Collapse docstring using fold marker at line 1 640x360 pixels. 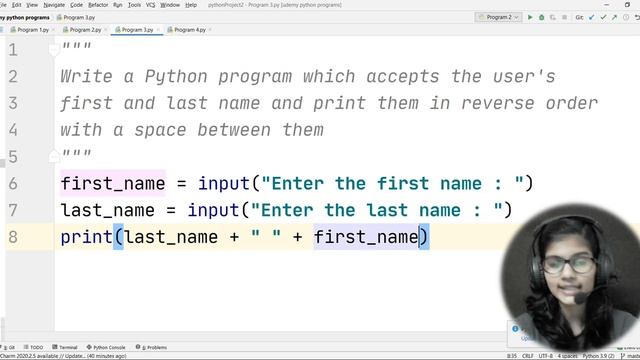pyautogui.click(x=54, y=50)
